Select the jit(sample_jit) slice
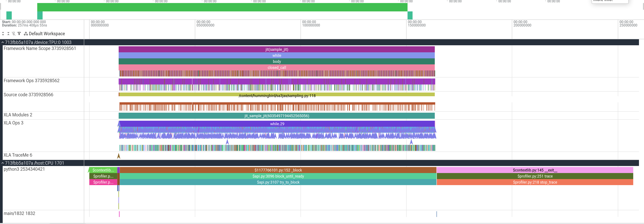644x224 pixels. tap(277, 49)
